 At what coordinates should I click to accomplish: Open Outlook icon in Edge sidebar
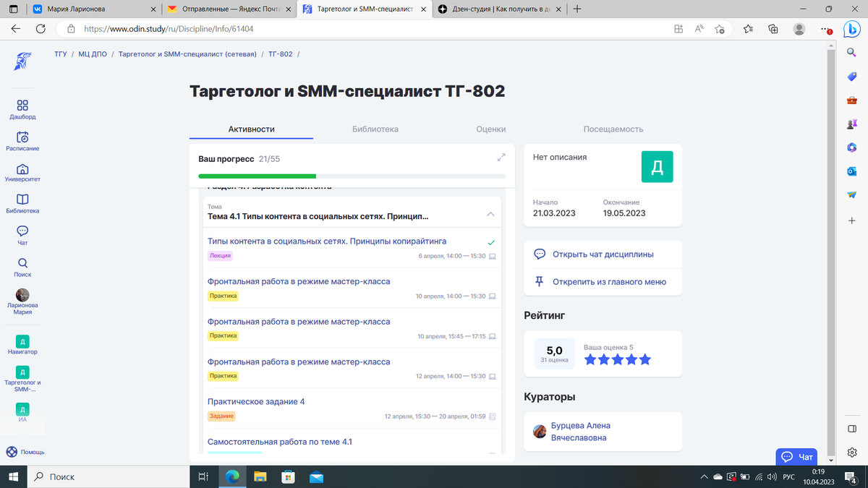click(851, 171)
